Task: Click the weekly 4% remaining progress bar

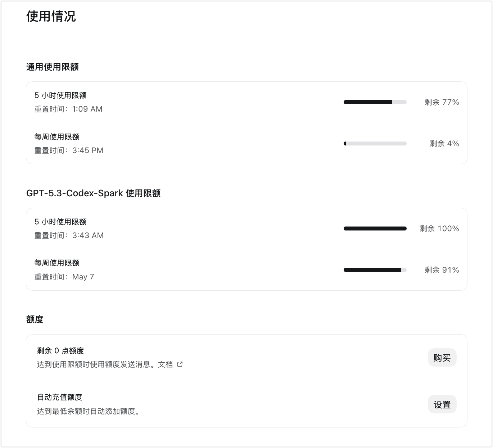Action: coord(375,144)
